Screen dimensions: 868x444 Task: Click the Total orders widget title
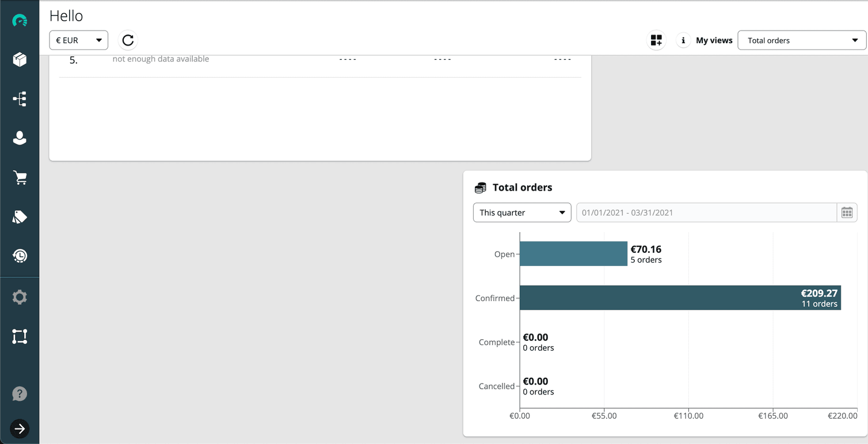coord(522,187)
